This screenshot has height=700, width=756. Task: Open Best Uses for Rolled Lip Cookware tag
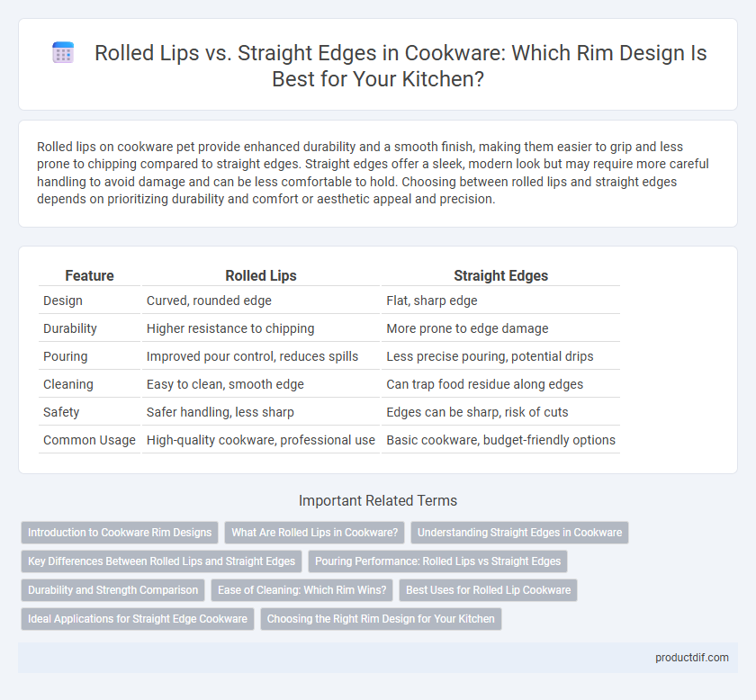coord(488,590)
